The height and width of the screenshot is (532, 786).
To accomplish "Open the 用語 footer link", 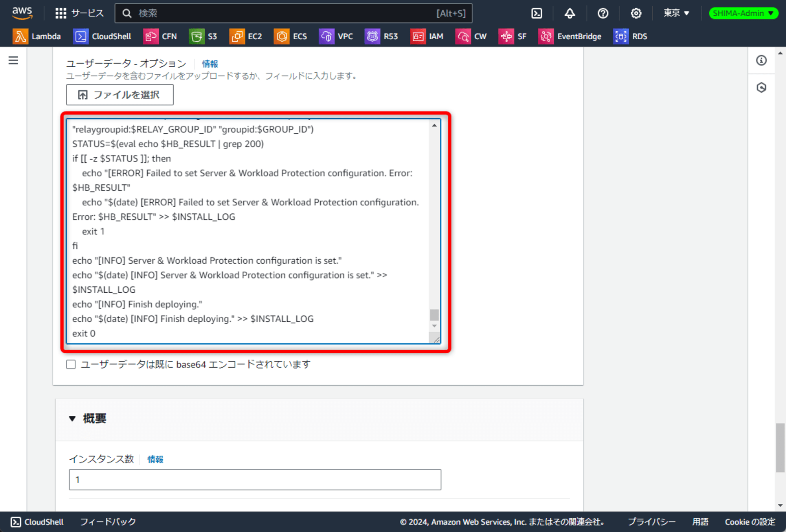I will 700,522.
